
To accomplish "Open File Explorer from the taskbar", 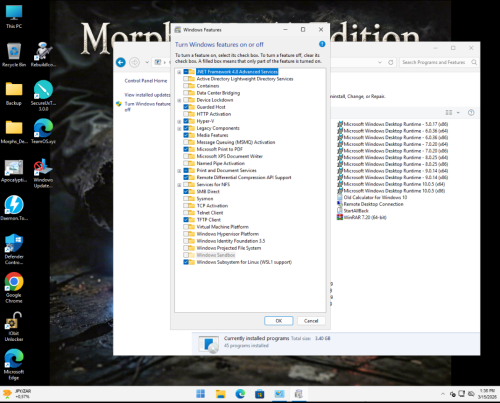I will point(220,394).
